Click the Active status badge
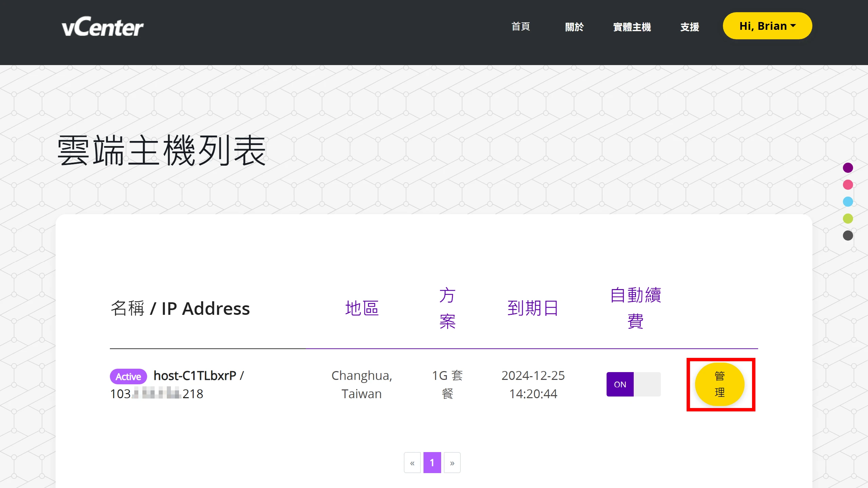This screenshot has width=868, height=488. pyautogui.click(x=128, y=376)
